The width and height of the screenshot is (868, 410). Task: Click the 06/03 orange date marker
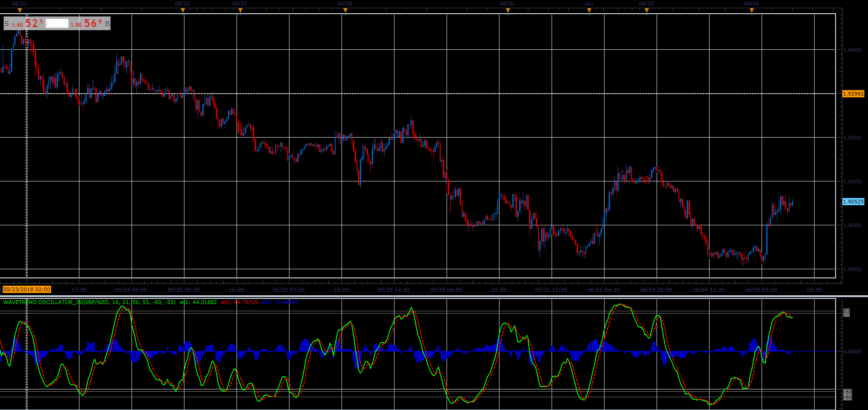pyautogui.click(x=647, y=10)
